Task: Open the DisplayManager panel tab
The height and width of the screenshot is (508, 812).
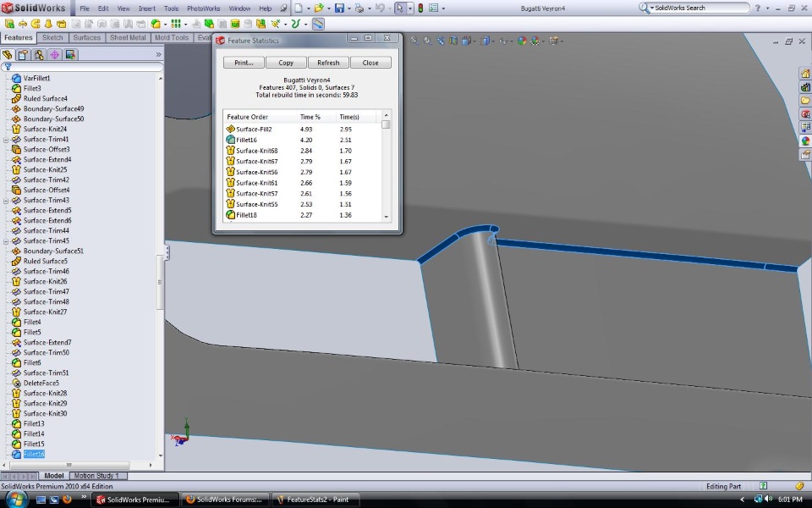Action: pyautogui.click(x=71, y=54)
